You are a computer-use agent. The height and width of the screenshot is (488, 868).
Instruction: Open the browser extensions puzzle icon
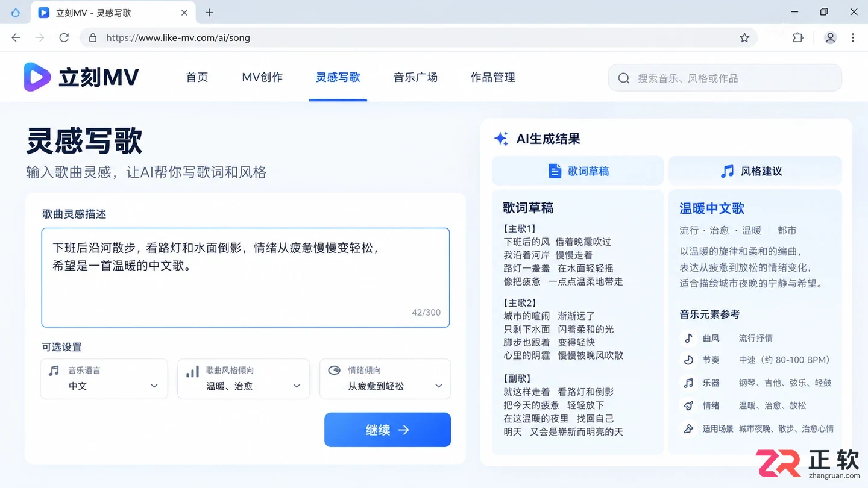[797, 37]
